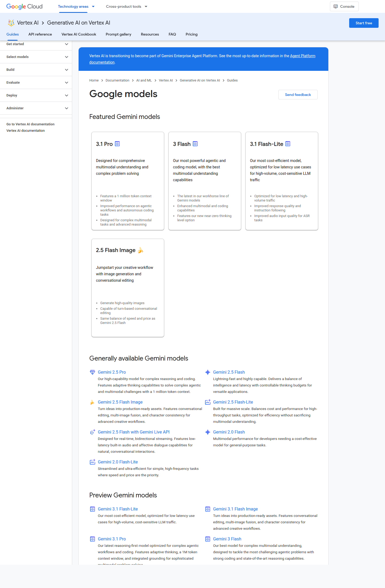Image resolution: width=385 pixels, height=588 pixels.
Task: Click Generative AI on Vertex AI header title
Action: click(x=79, y=23)
